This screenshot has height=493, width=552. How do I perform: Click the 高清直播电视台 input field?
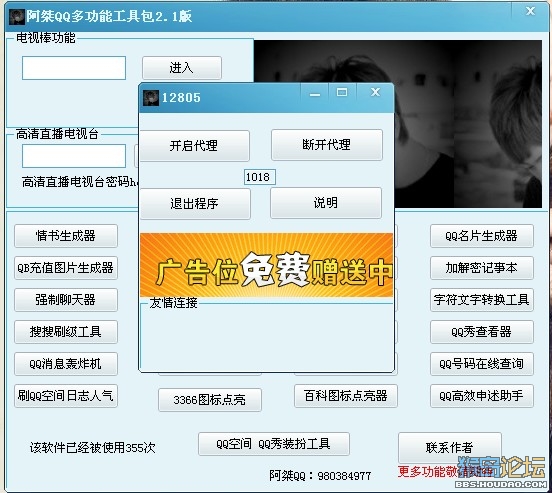click(74, 156)
